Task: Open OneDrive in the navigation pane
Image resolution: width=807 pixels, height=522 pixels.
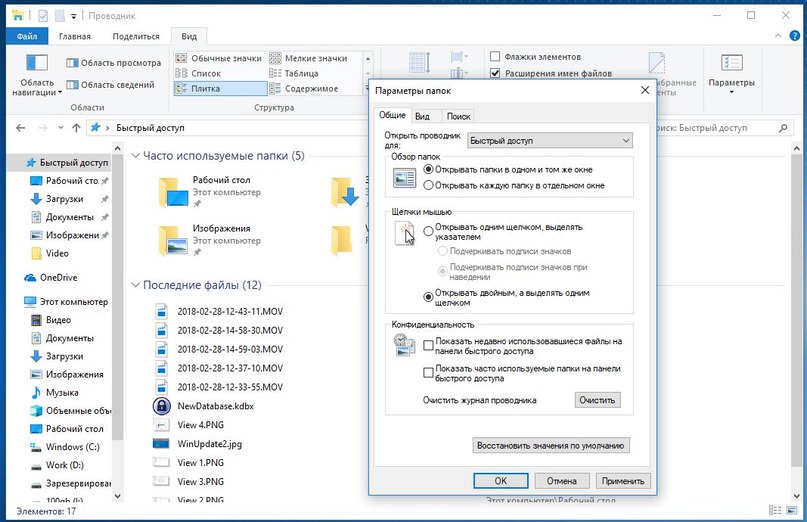Action: pyautogui.click(x=51, y=277)
